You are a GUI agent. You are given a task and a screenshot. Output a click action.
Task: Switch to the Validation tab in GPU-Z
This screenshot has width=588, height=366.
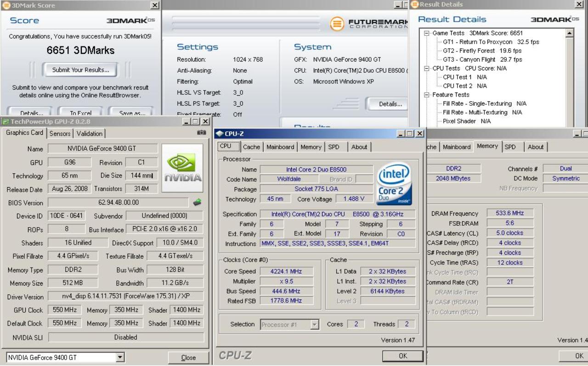[90, 133]
